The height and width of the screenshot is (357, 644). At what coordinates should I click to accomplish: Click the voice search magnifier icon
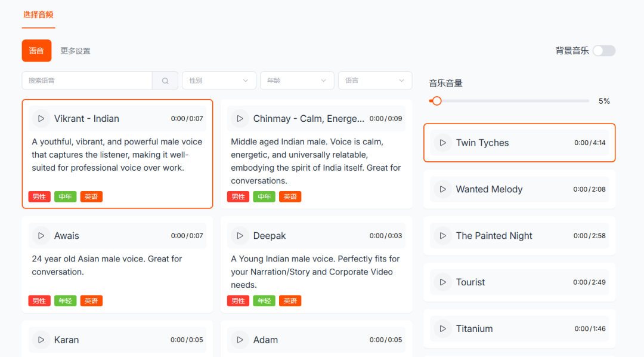point(165,81)
